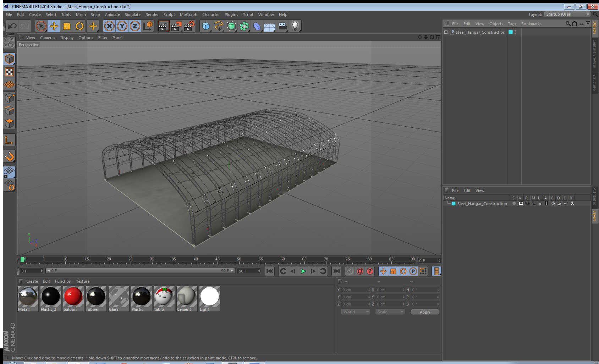599x364 pixels.
Task: Add a Subdivision generator object
Action: (231, 26)
